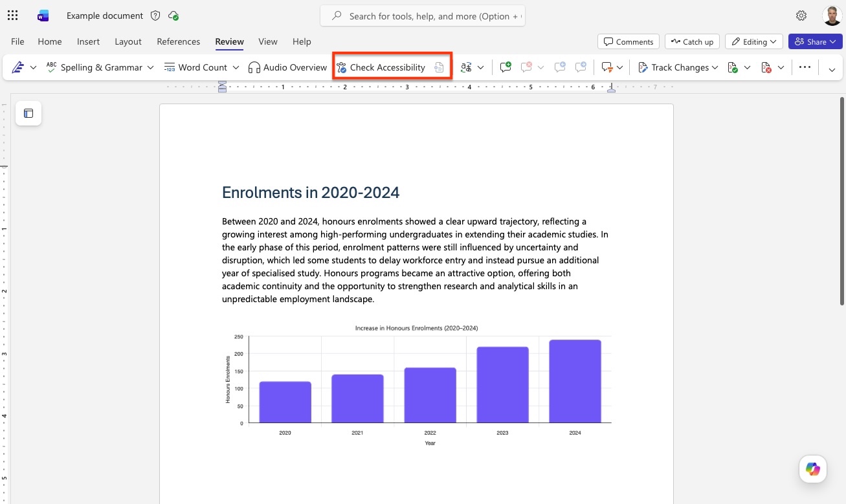Viewport: 846px width, 504px height.
Task: Click Check Accessibility button
Action: (381, 67)
